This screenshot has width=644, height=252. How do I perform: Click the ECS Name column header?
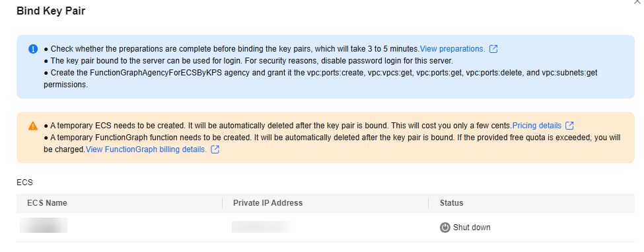pos(48,203)
